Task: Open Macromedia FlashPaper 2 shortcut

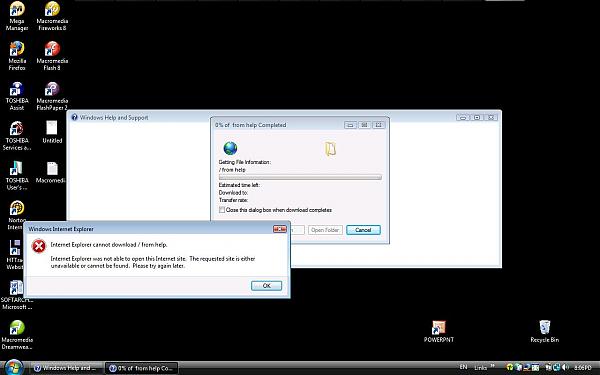Action: (52, 96)
